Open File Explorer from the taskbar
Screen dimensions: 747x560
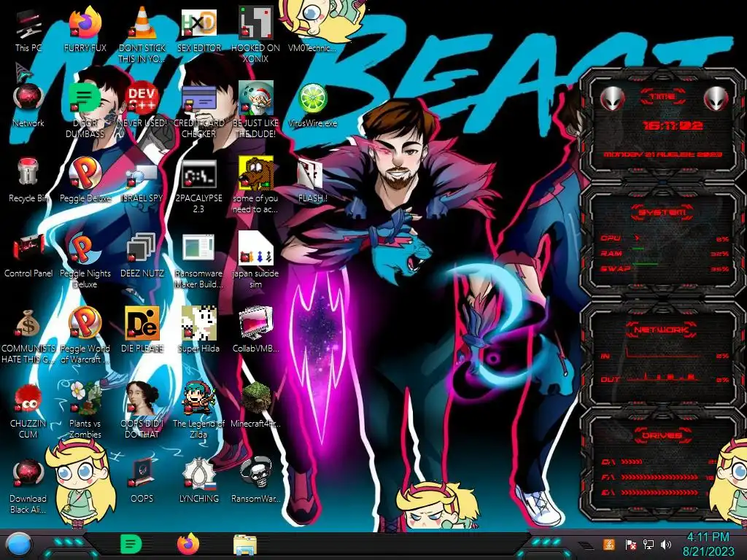(x=245, y=545)
